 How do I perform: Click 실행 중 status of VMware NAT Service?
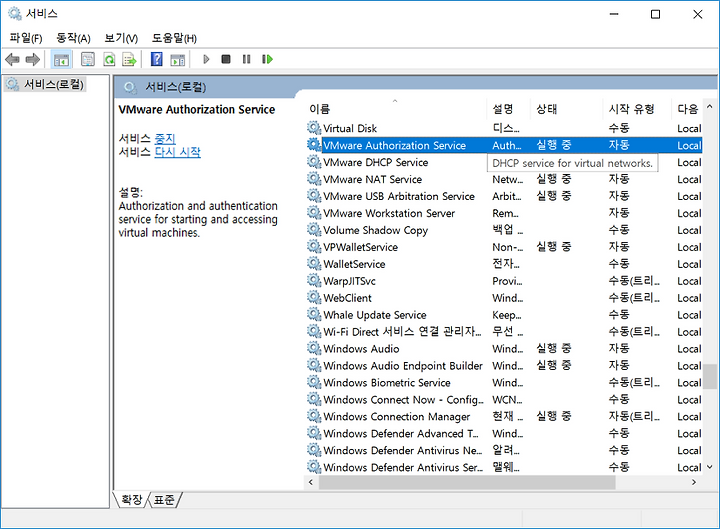click(553, 179)
